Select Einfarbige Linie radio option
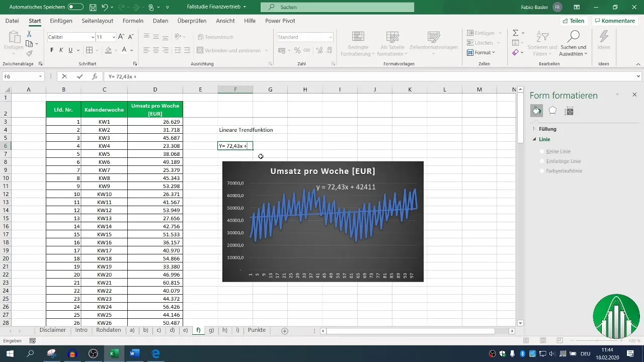 (x=542, y=161)
